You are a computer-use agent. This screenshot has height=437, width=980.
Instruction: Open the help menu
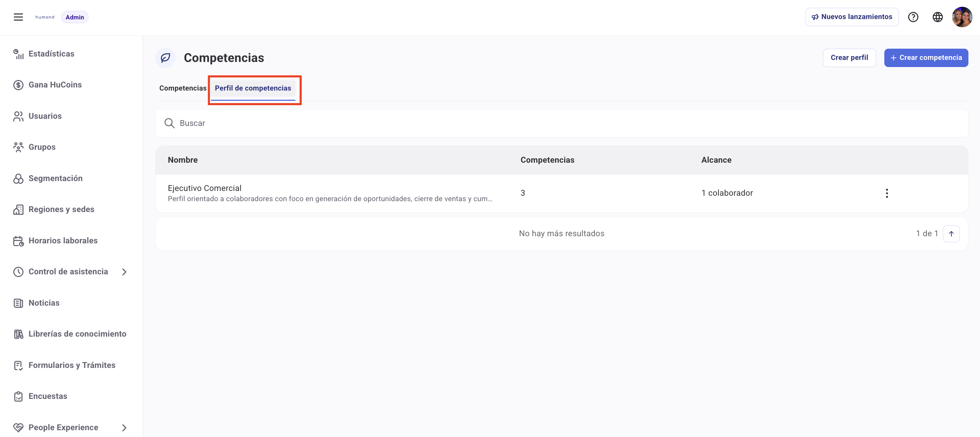913,17
